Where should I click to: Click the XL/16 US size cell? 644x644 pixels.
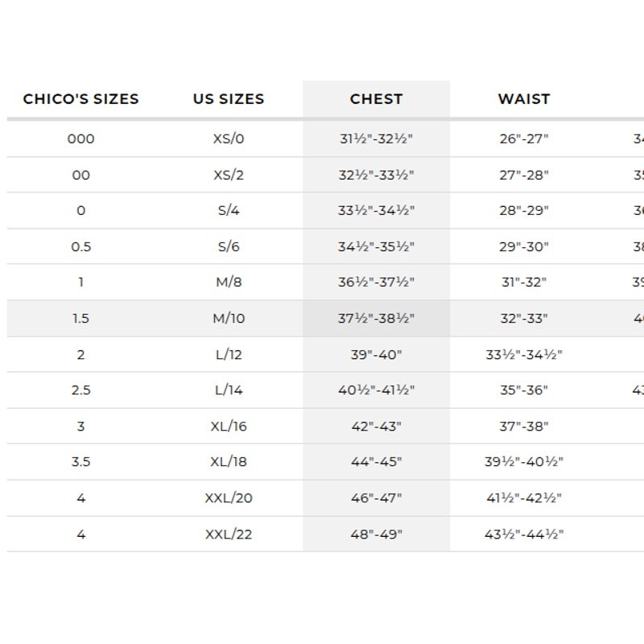[x=229, y=427]
